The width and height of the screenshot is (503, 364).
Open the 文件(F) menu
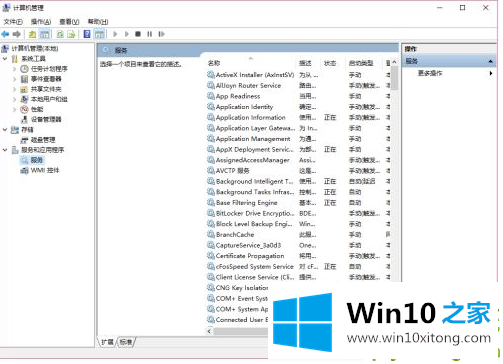point(13,22)
